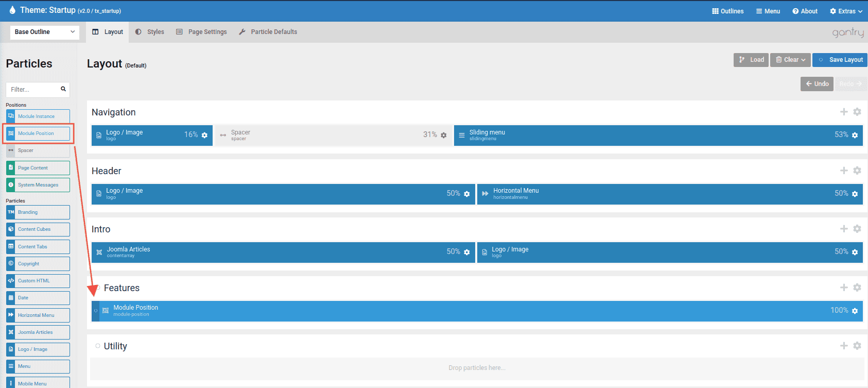Open Header section settings gear
This screenshot has width=868, height=388.
[x=857, y=171]
